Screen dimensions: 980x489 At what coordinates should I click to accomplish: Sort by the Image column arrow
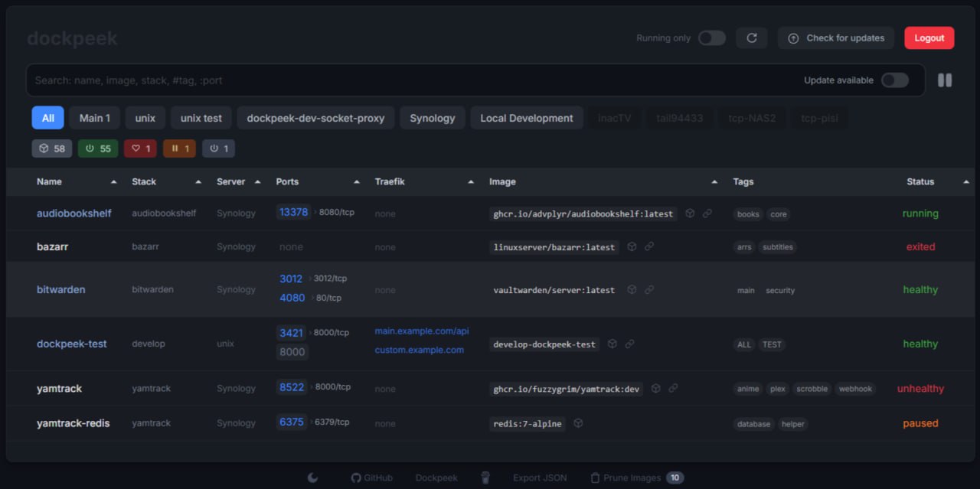click(714, 182)
